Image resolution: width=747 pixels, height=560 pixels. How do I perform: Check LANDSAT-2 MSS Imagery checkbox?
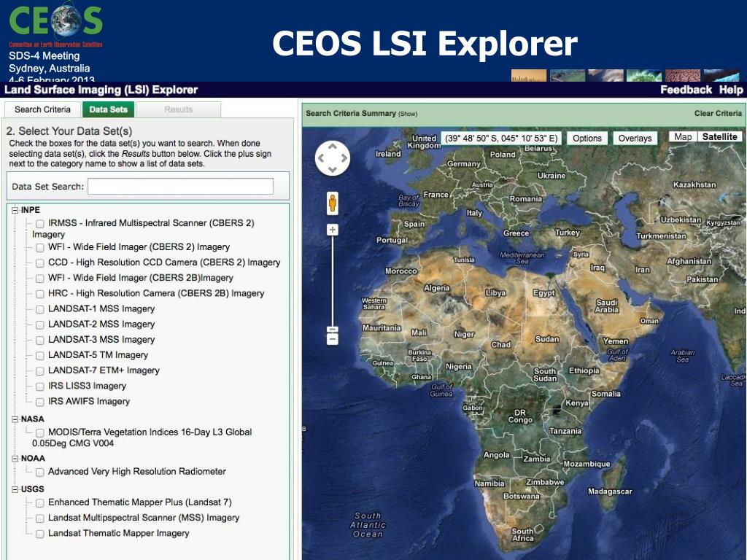40,325
